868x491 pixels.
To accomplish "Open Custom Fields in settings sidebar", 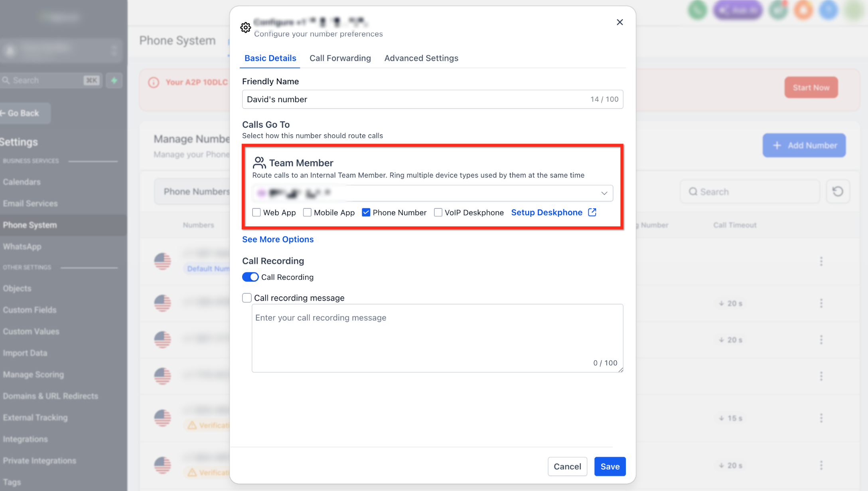I will click(x=30, y=310).
